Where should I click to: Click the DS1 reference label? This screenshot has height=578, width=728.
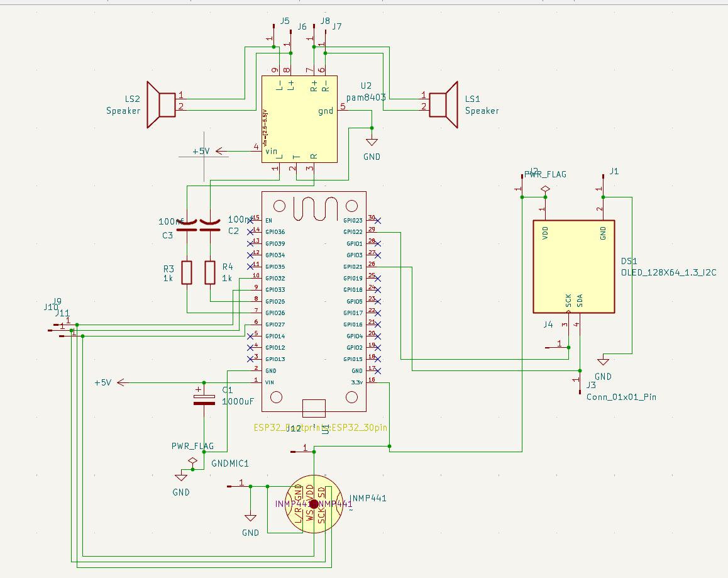coord(629,261)
